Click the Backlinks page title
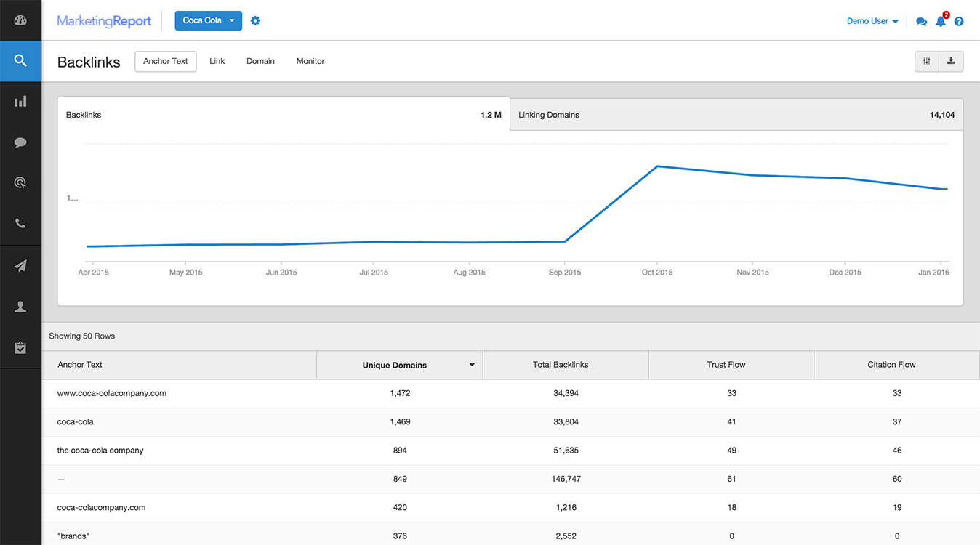Image resolution: width=980 pixels, height=545 pixels. point(89,62)
